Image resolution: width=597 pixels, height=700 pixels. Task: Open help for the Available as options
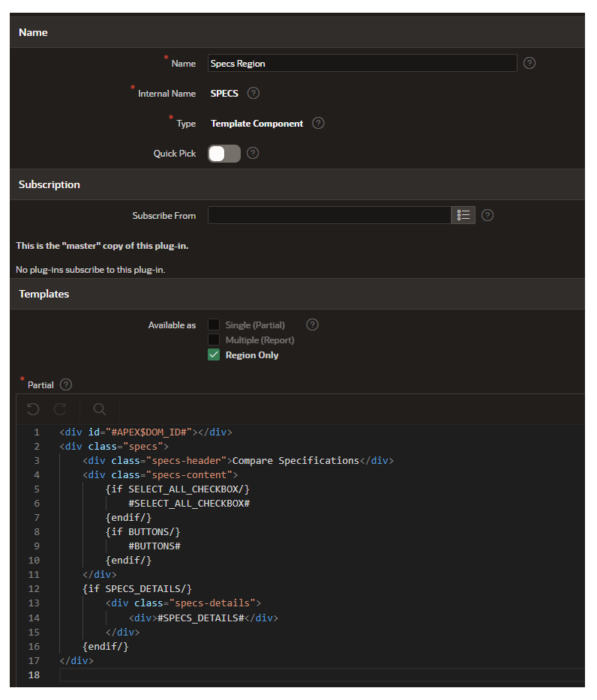click(312, 325)
